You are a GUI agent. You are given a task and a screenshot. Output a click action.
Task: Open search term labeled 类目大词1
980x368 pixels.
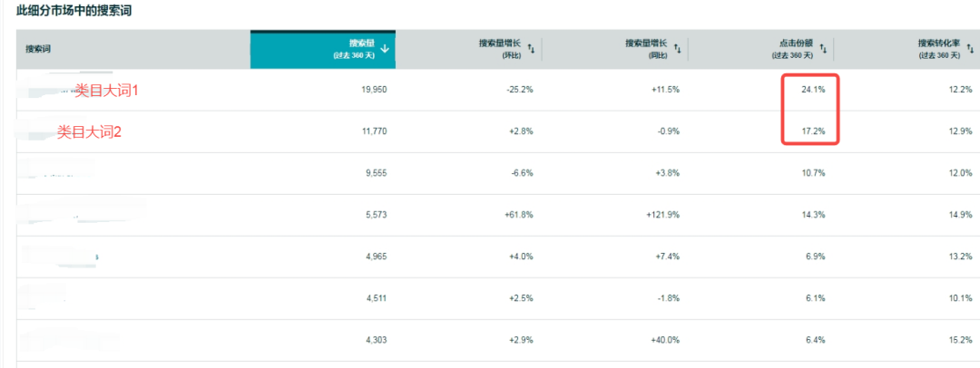(x=105, y=91)
